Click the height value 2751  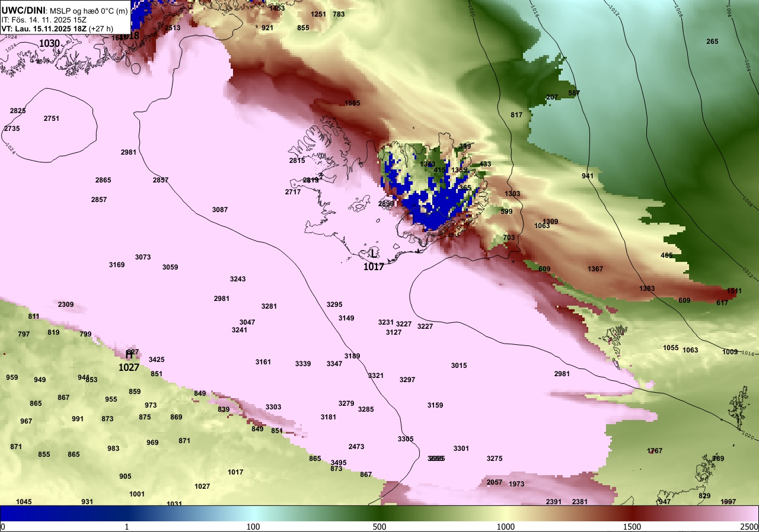(52, 118)
